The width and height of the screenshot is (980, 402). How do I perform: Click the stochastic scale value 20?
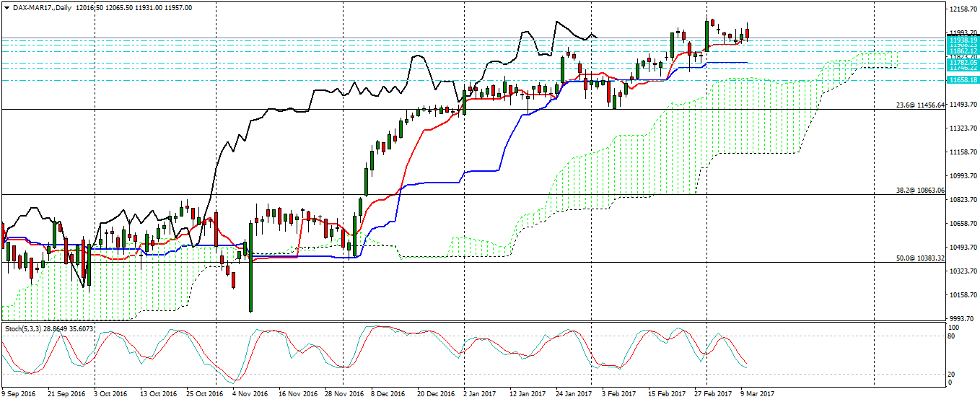[x=951, y=374]
